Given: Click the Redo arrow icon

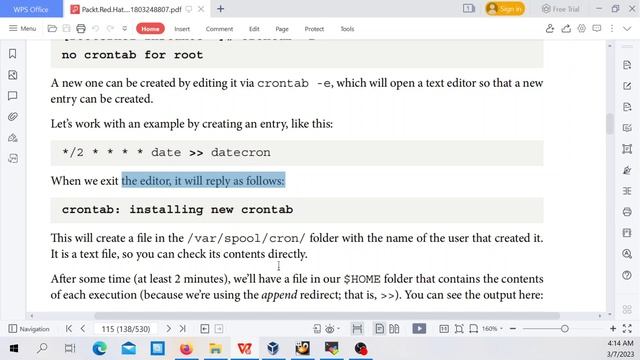Looking at the screenshot, I should coord(110,29).
